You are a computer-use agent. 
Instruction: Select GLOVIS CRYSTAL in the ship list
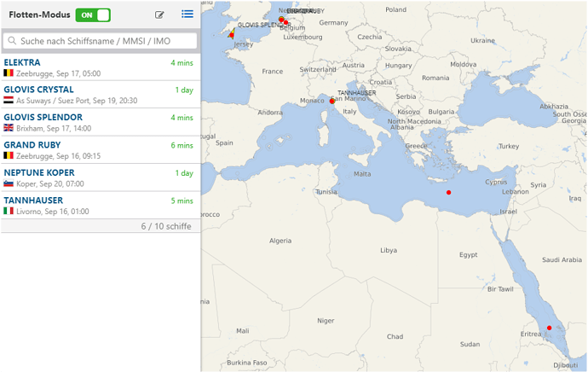point(38,90)
